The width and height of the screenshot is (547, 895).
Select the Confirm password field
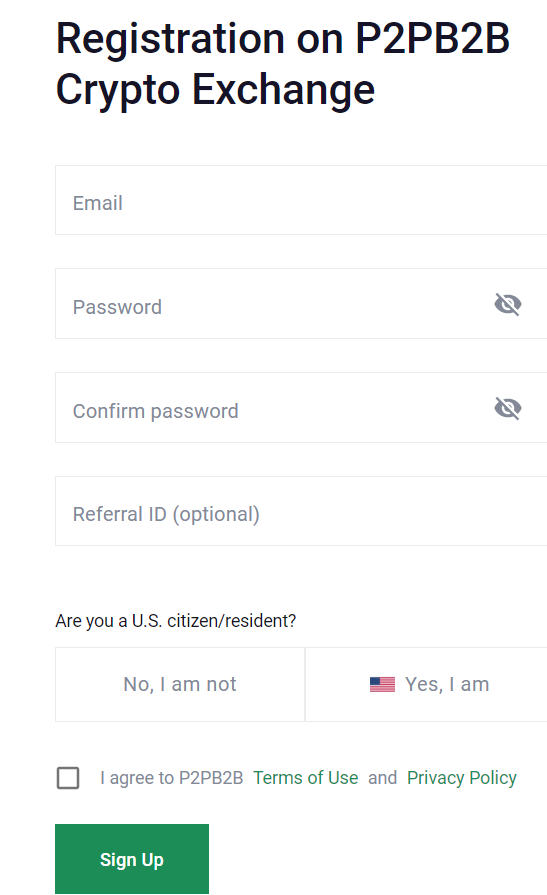(301, 408)
